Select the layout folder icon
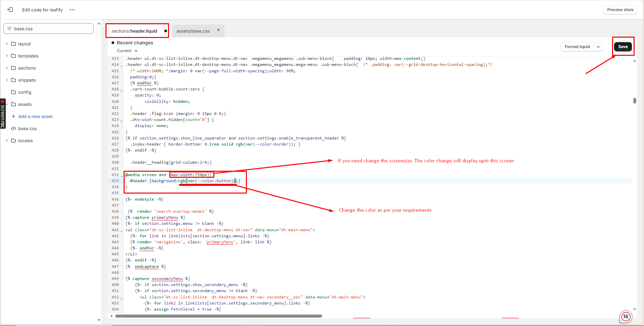 pyautogui.click(x=13, y=44)
